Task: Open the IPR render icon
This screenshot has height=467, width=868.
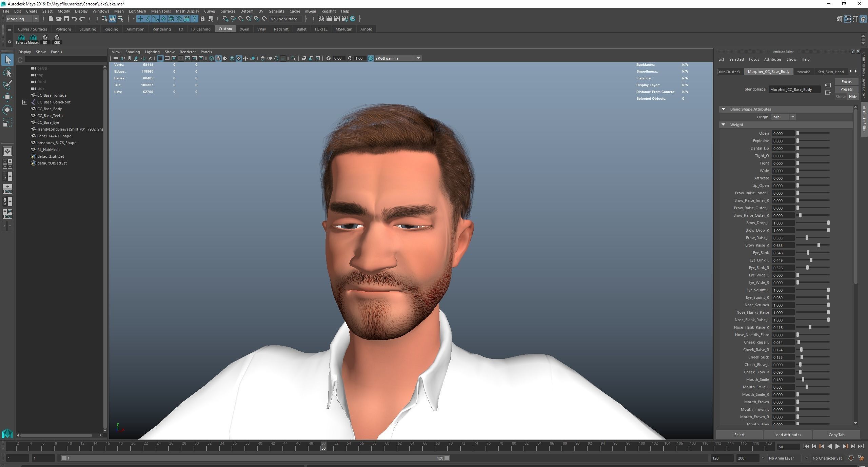Action: (x=337, y=19)
